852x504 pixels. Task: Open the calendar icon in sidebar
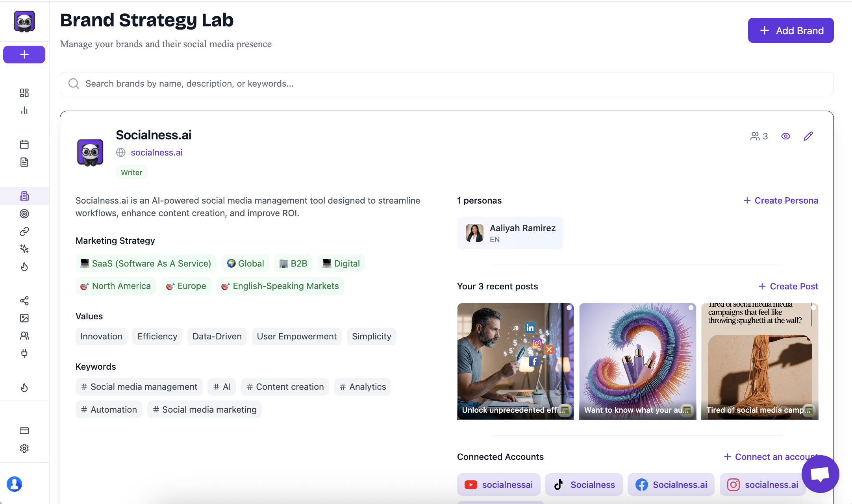[24, 145]
